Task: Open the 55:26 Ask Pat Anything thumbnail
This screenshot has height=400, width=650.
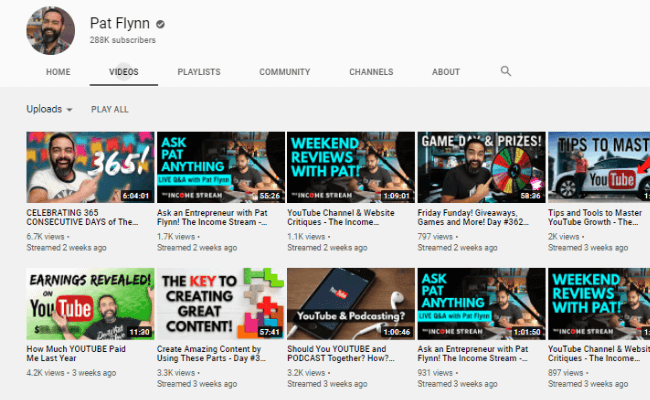Action: pos(220,167)
